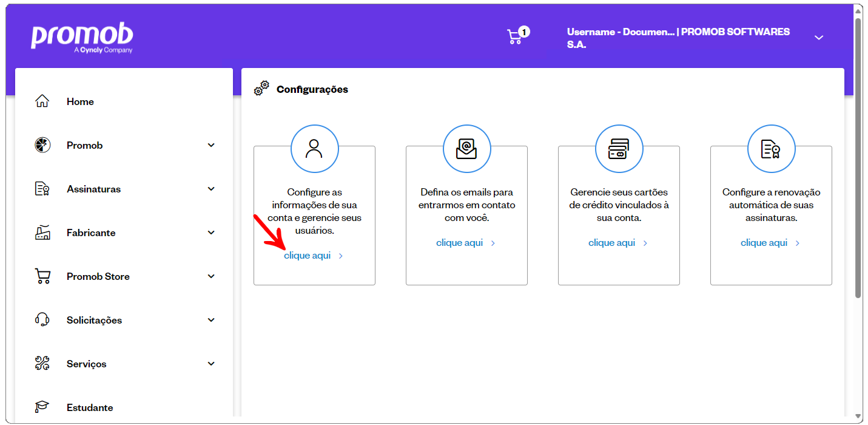Click the email envelope circle icon
Screen dimensions: 868x425
coord(466,149)
